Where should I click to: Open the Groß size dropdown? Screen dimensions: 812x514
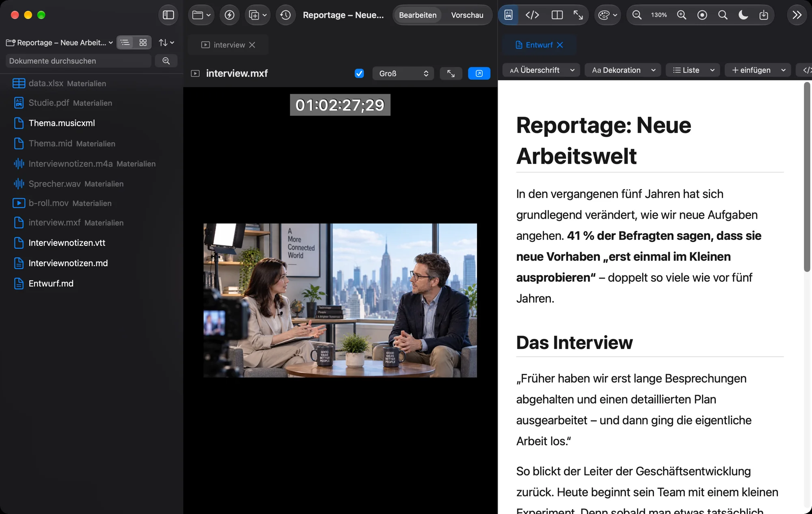(x=403, y=74)
